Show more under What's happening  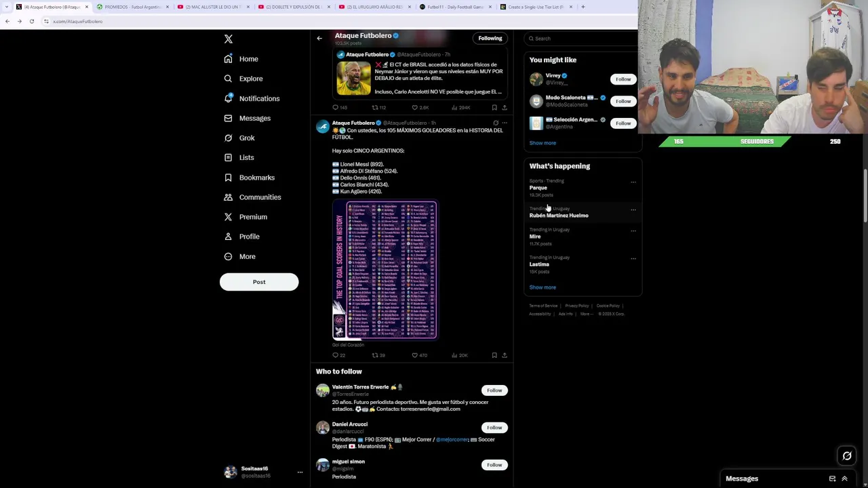(x=542, y=287)
